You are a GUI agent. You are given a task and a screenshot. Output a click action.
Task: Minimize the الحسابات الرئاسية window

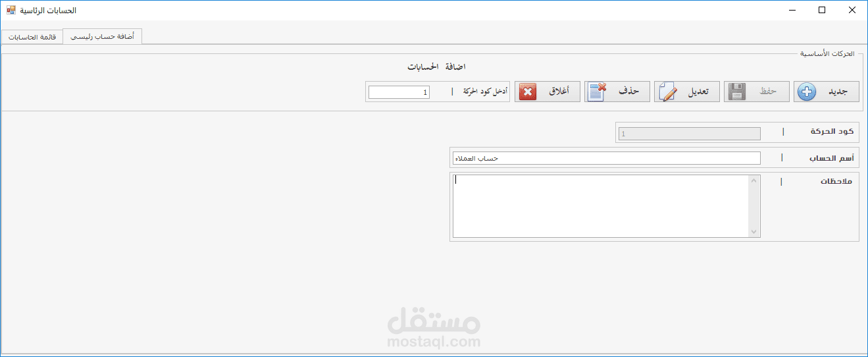coord(792,10)
